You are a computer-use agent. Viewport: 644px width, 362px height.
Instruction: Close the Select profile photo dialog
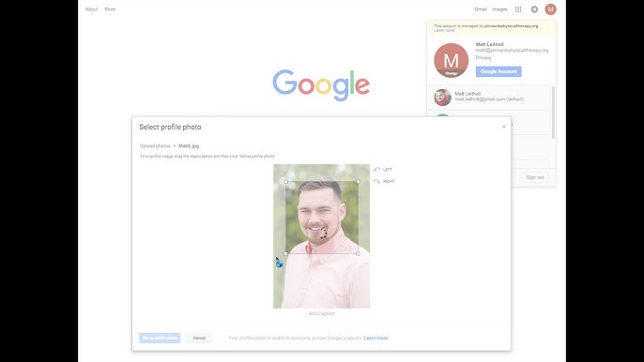504,127
